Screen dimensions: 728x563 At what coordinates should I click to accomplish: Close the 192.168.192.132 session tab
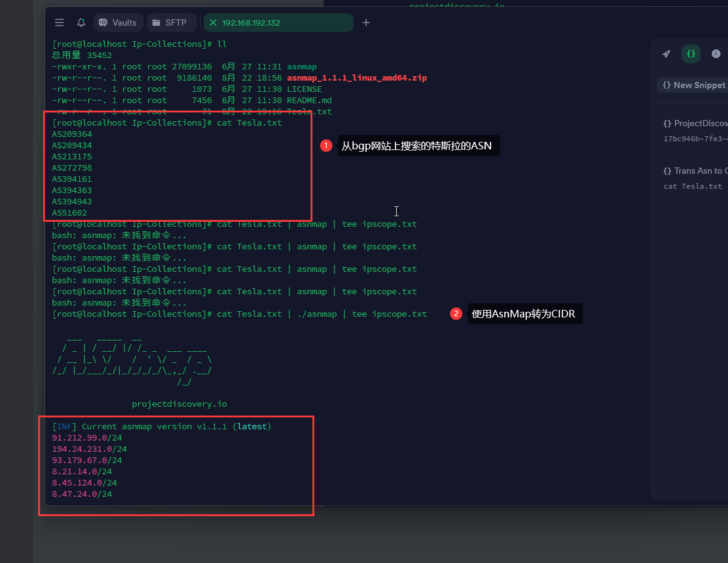click(213, 22)
